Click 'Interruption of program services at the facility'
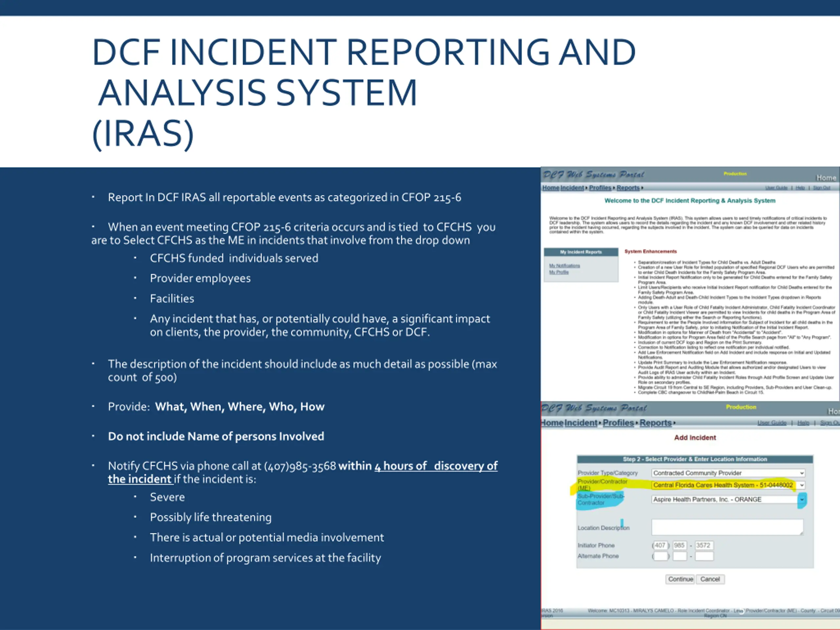 [x=265, y=557]
